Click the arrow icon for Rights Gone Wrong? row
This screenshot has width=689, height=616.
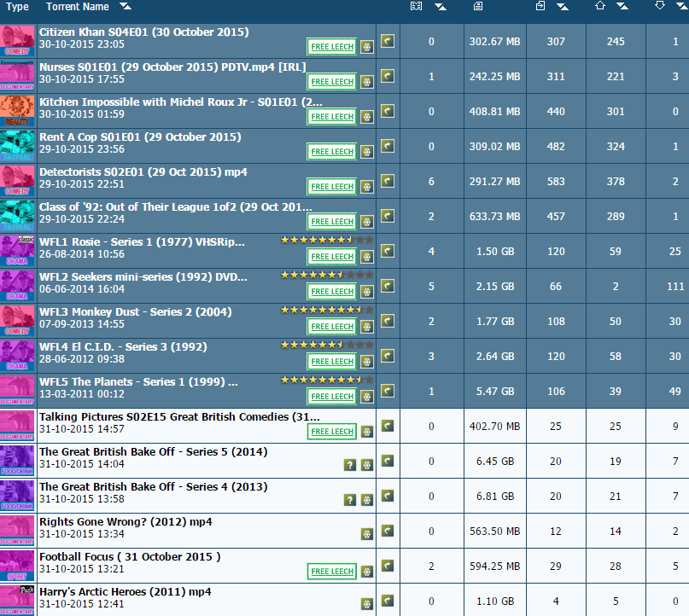(x=387, y=531)
